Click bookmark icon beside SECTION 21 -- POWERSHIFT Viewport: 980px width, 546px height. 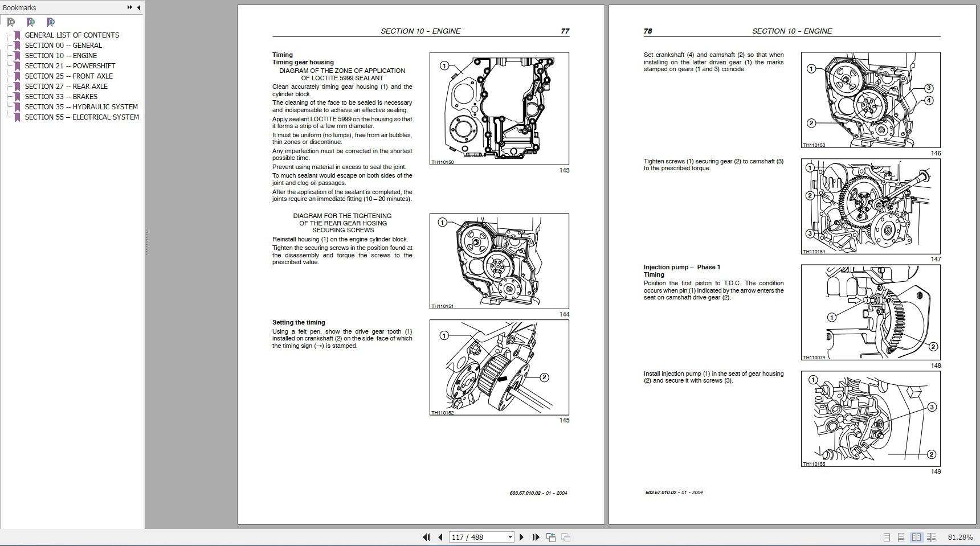(x=17, y=65)
